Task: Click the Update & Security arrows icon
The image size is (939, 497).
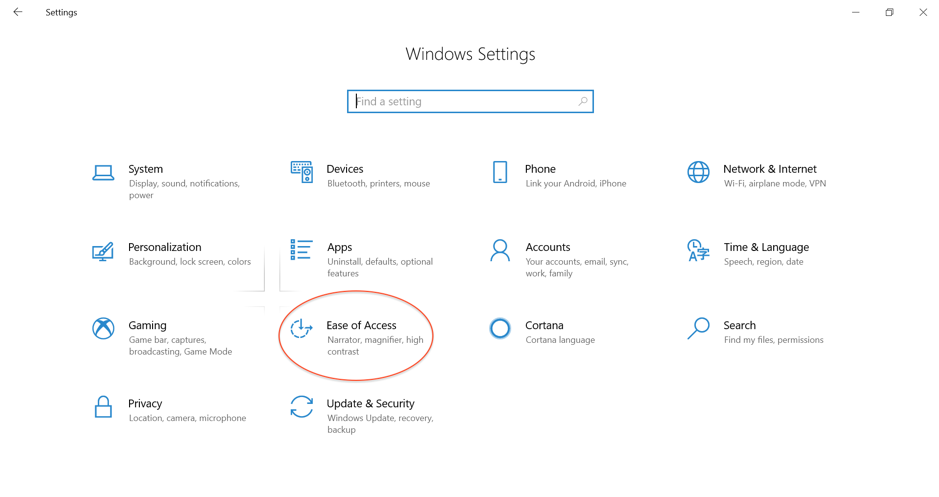Action: (301, 406)
